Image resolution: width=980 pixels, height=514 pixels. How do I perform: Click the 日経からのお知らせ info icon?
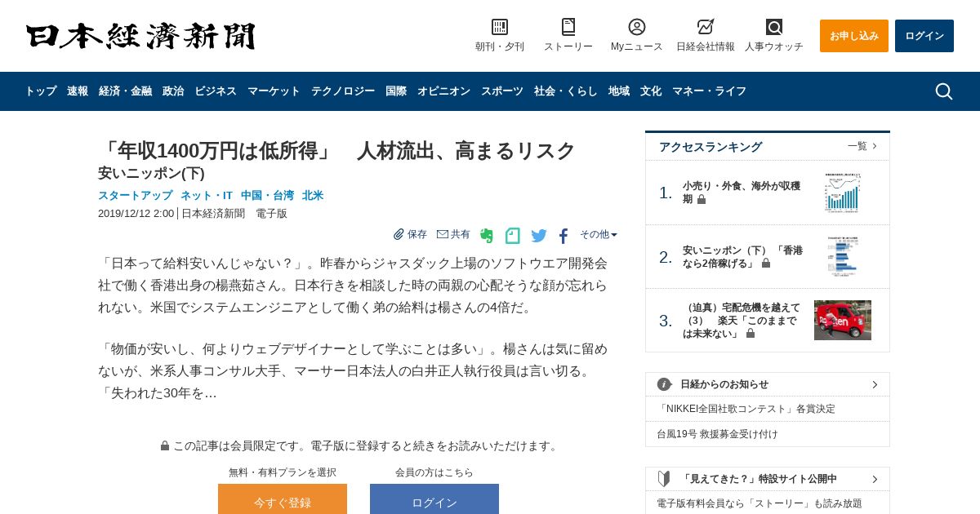(x=665, y=384)
